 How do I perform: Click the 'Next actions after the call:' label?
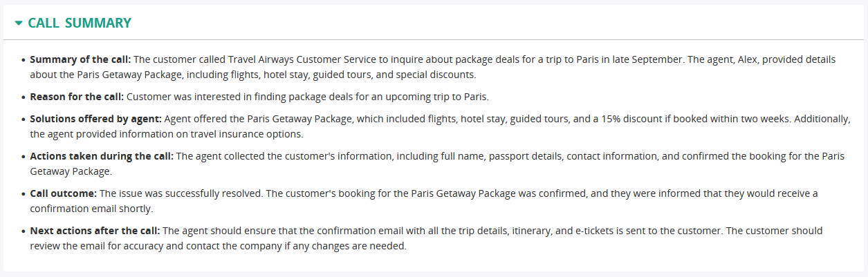click(95, 231)
